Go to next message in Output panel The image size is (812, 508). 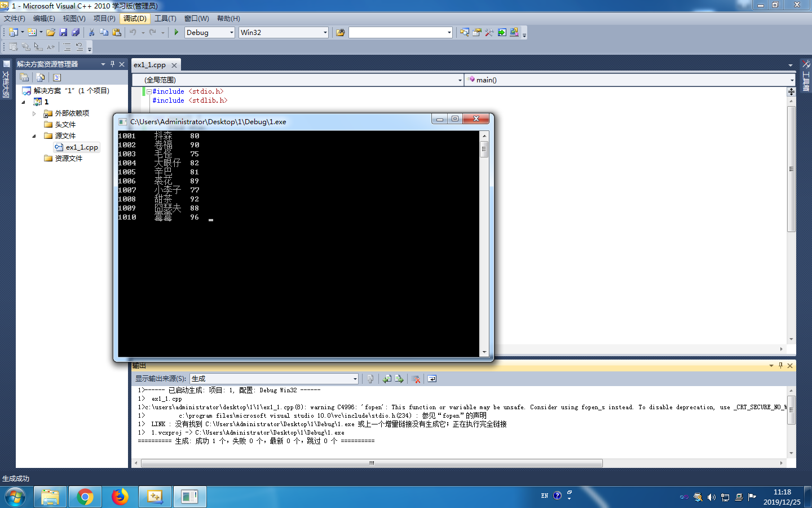[399, 379]
